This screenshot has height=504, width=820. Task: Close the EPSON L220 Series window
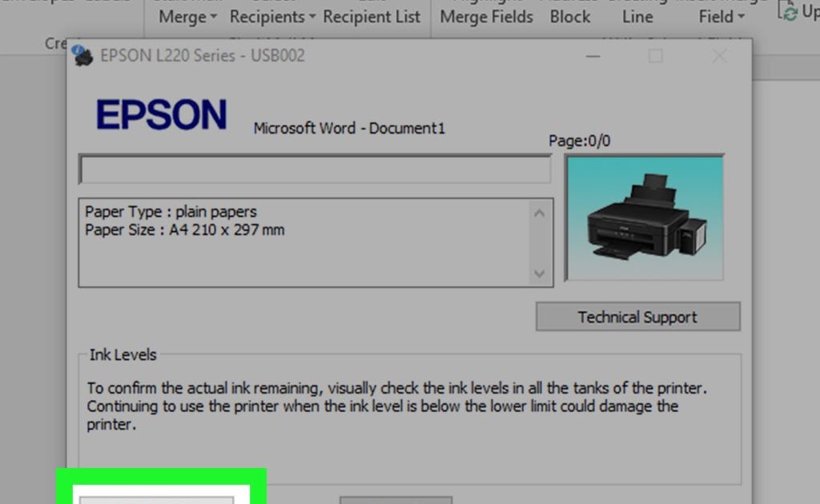720,56
